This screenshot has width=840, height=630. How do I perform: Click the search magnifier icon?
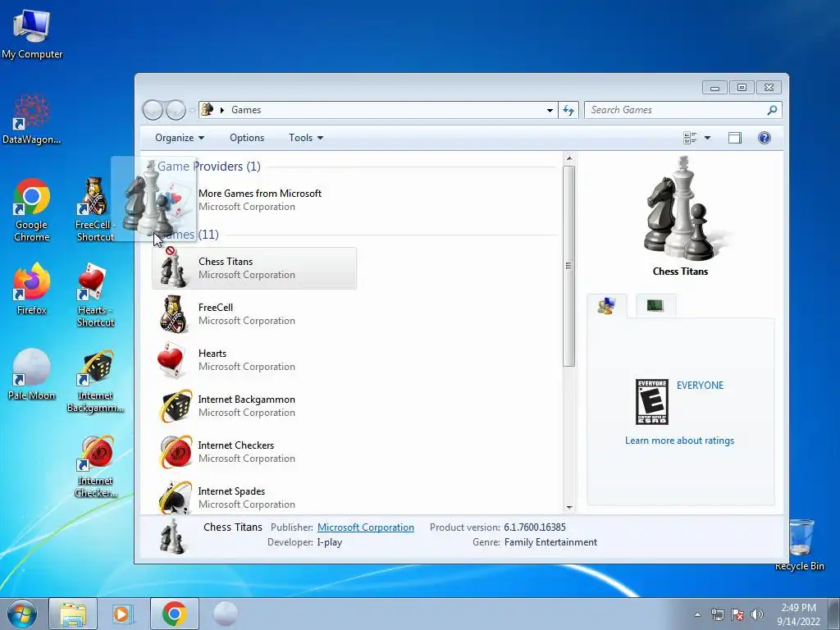(771, 110)
